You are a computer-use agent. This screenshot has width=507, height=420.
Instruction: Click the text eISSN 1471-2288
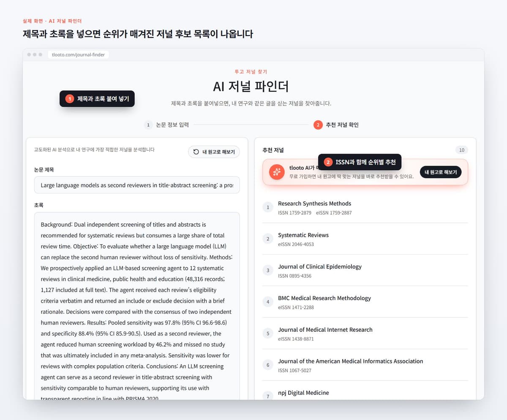pyautogui.click(x=296, y=307)
